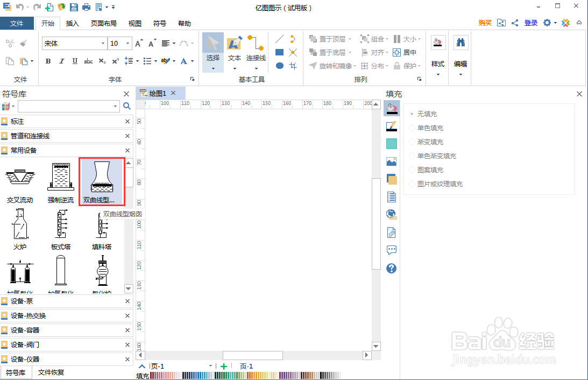Increase font size with larger A

pos(138,43)
